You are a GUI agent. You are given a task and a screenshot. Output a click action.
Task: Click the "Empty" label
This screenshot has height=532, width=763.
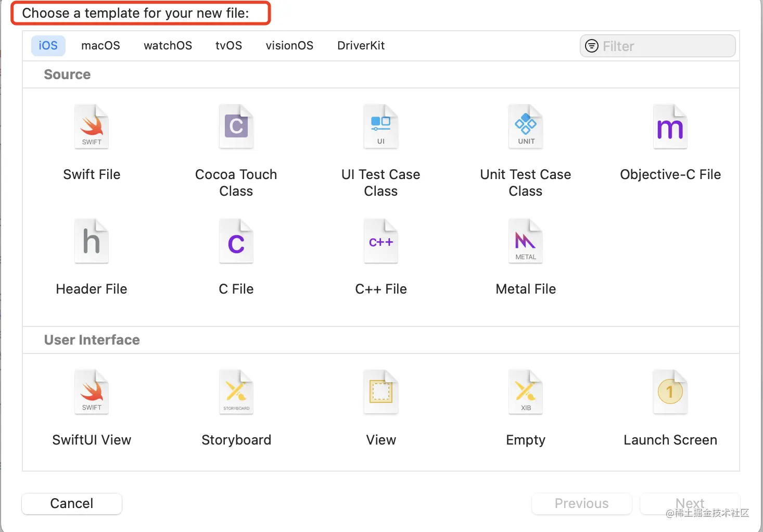coord(526,440)
